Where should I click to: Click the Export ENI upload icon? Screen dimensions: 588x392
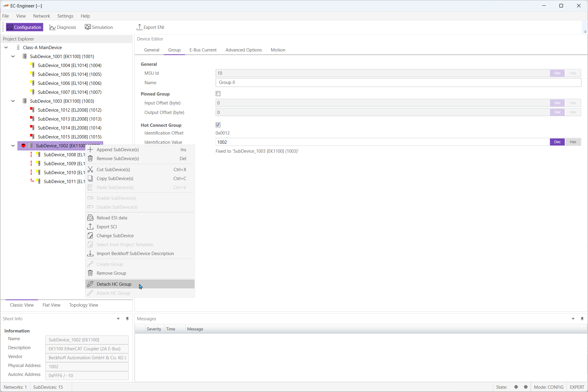pos(139,27)
